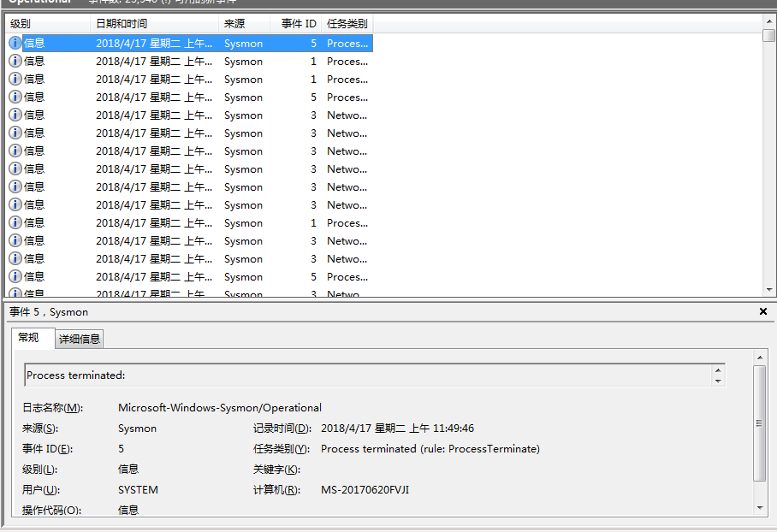Click the 记录时间(D): label

[282, 428]
